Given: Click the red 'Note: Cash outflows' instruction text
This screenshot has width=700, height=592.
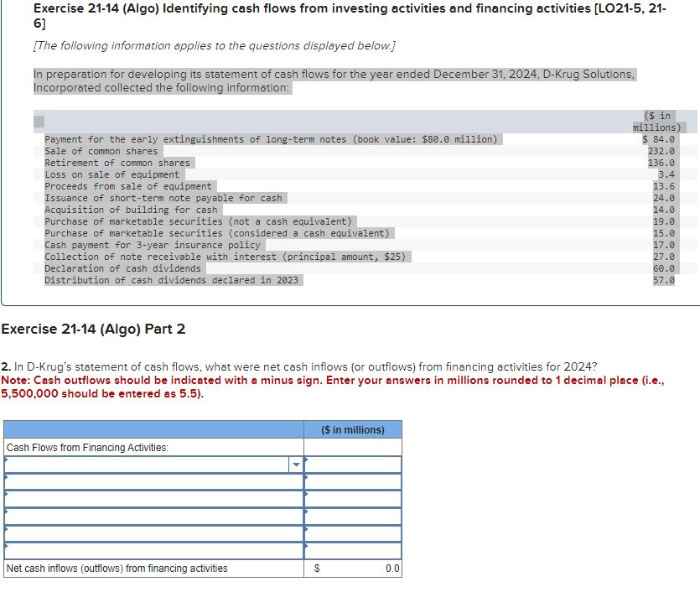Looking at the screenshot, I should (333, 387).
